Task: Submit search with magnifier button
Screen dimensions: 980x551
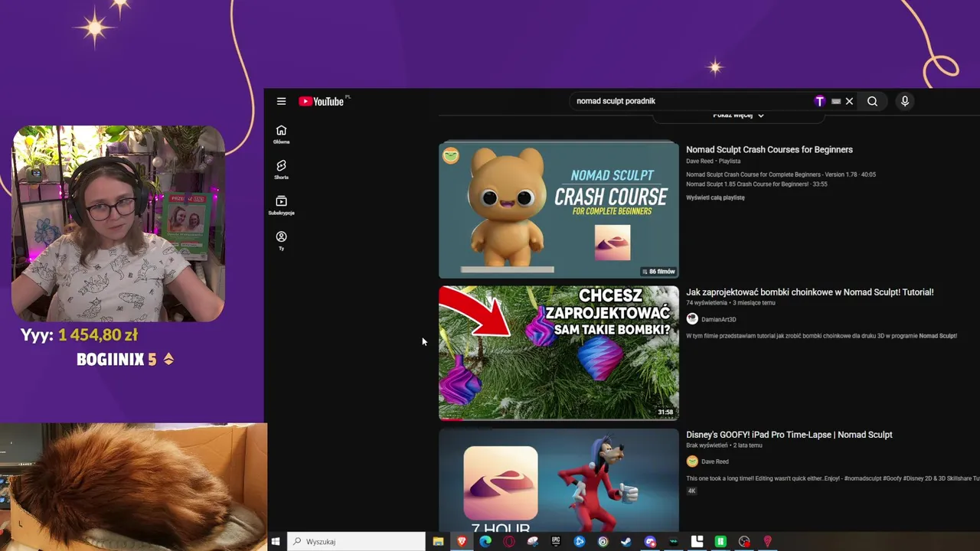Action: click(x=872, y=101)
